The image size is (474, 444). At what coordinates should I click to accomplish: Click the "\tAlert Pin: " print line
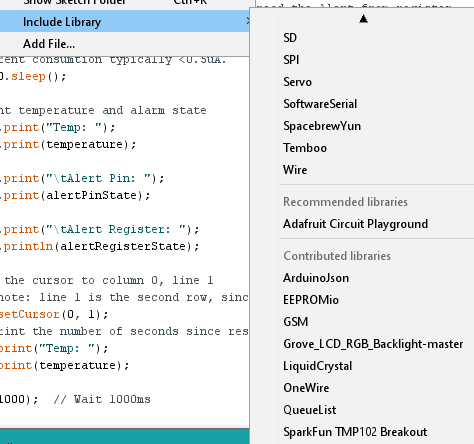(82, 178)
